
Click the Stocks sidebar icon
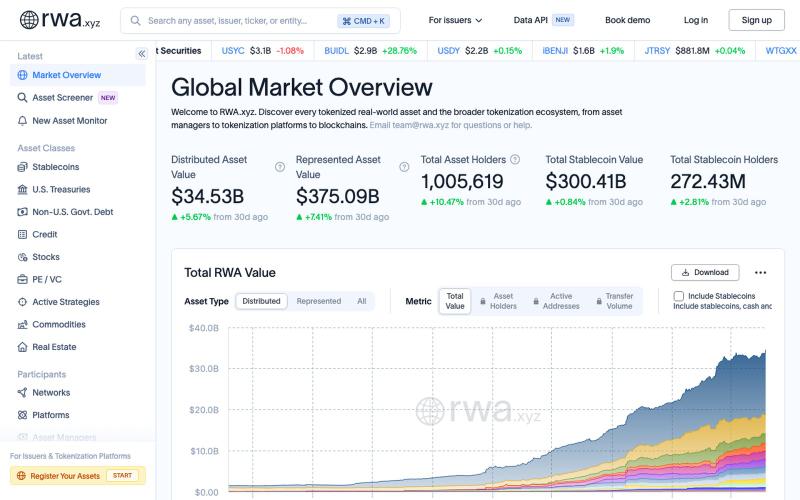[x=22, y=257]
